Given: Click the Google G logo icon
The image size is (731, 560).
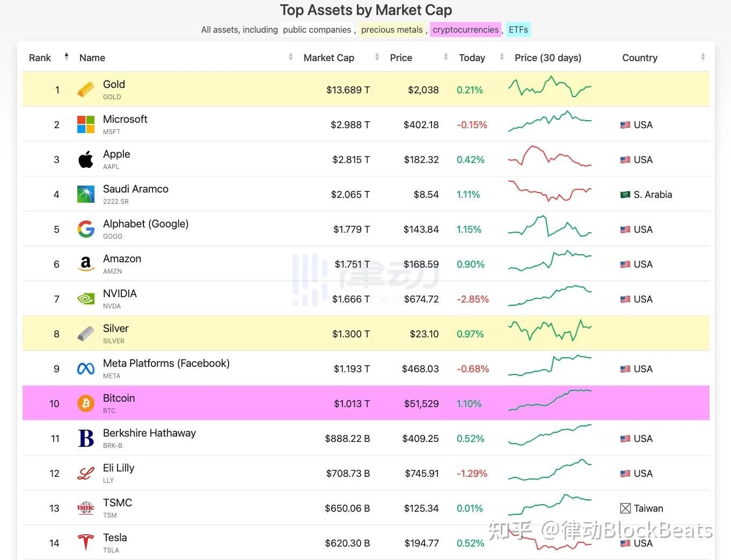Looking at the screenshot, I should (x=85, y=229).
